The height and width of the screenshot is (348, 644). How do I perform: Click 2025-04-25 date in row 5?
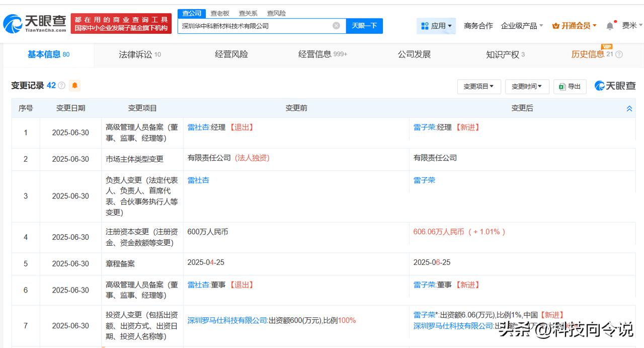(x=206, y=262)
